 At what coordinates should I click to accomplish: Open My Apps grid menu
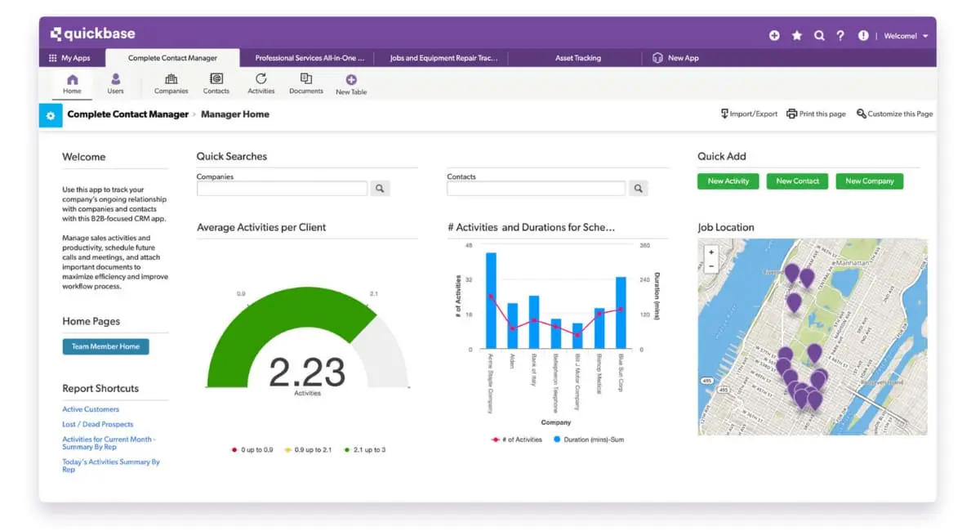(x=69, y=58)
